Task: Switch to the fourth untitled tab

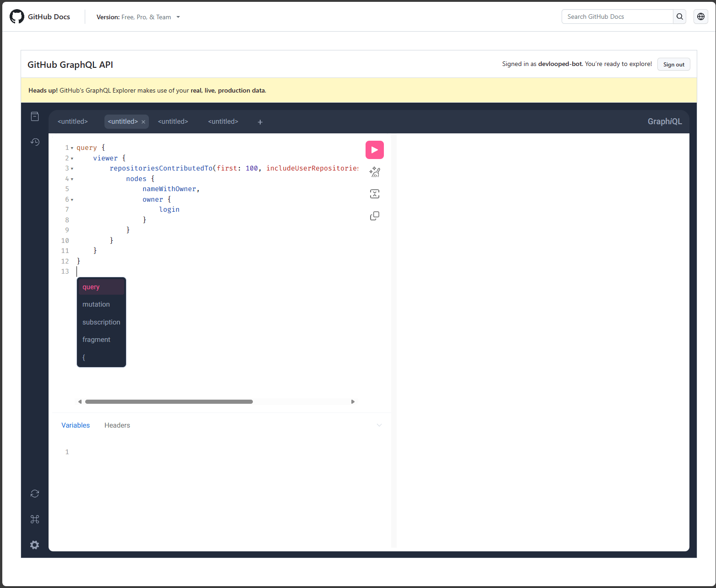Action: 223,121
